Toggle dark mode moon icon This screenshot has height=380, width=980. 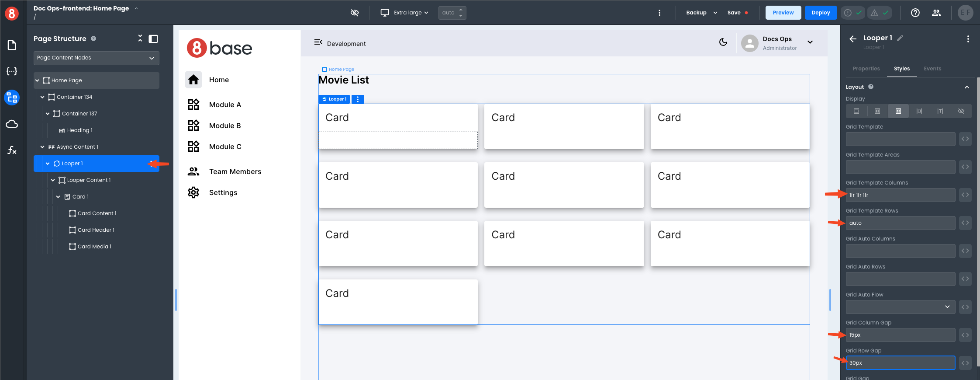(x=723, y=42)
